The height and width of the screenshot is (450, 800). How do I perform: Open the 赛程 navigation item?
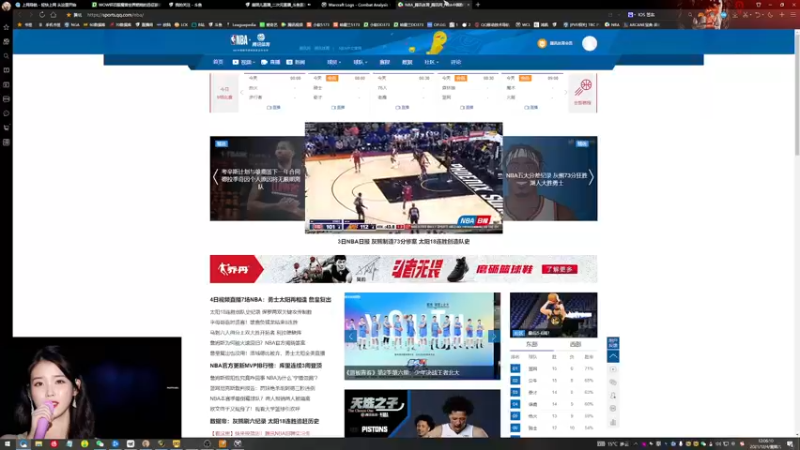[385, 62]
